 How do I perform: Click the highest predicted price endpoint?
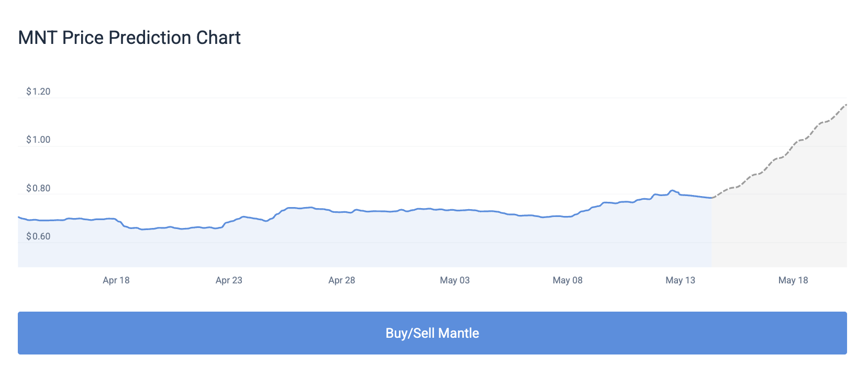click(x=847, y=105)
